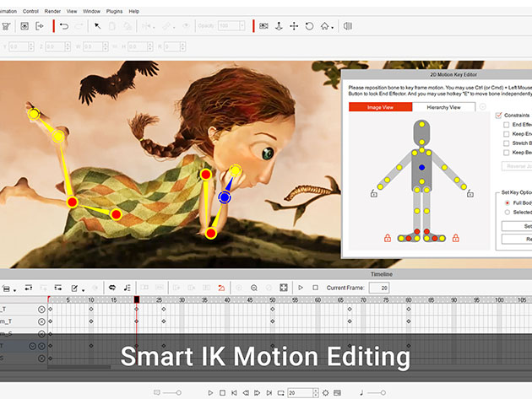Tick the Keep Bone checkbox
This screenshot has width=532, height=399.
click(506, 153)
